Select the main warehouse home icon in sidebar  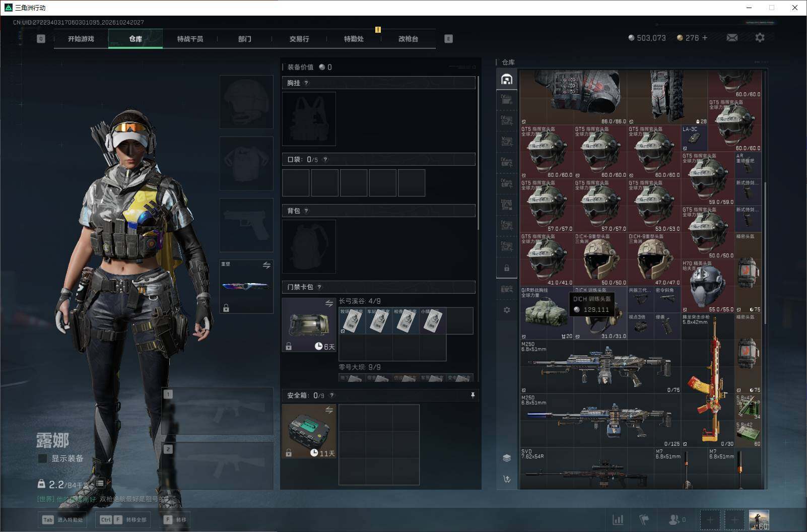pos(507,79)
